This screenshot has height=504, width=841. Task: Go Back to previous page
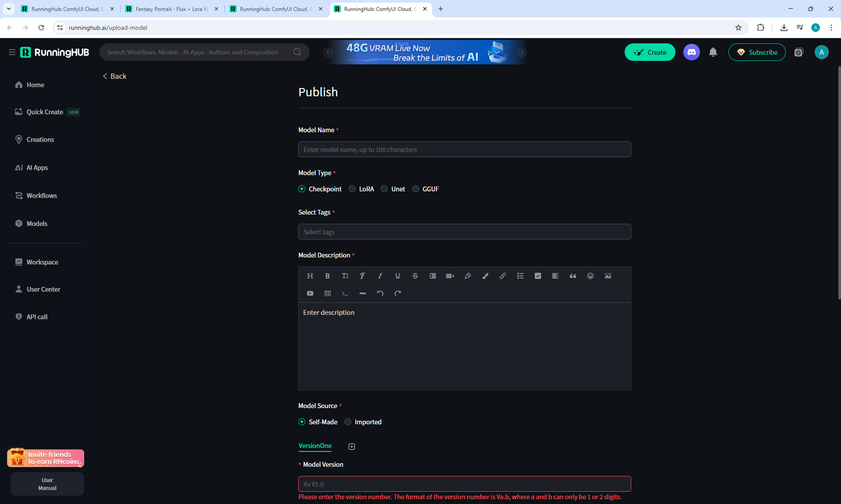[115, 76]
